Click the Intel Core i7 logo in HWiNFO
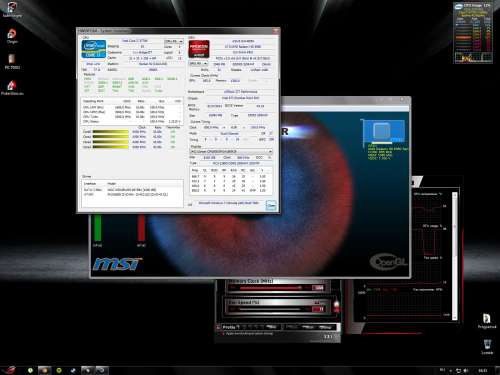This screenshot has width=500, height=375. pyautogui.click(x=94, y=49)
